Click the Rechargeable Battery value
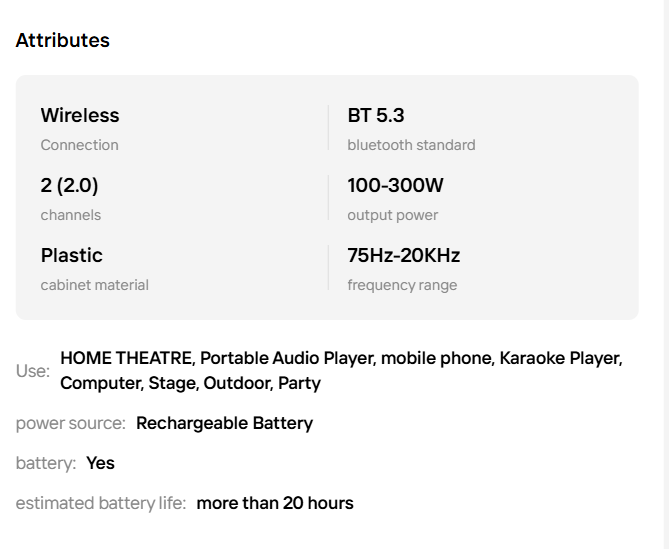The image size is (669, 549). [x=224, y=423]
